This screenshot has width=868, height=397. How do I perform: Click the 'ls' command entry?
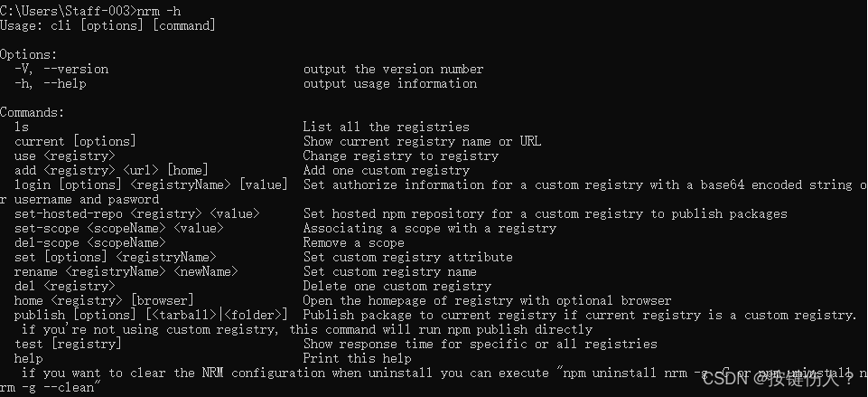click(x=22, y=127)
